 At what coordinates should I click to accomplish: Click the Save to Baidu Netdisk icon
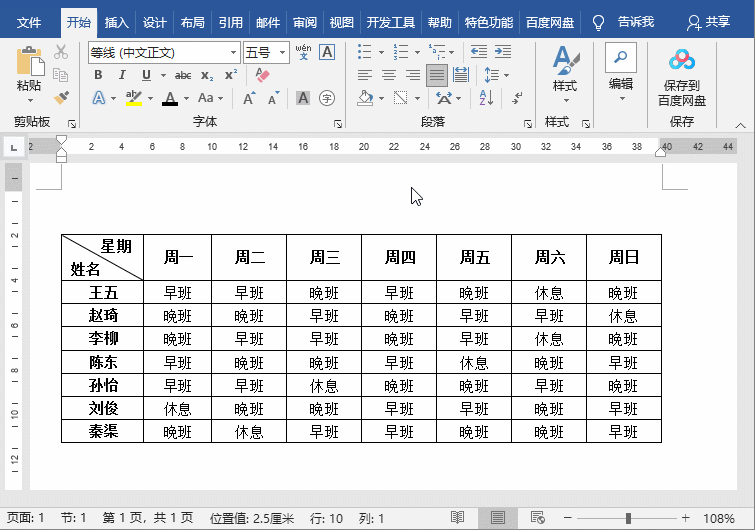click(682, 60)
